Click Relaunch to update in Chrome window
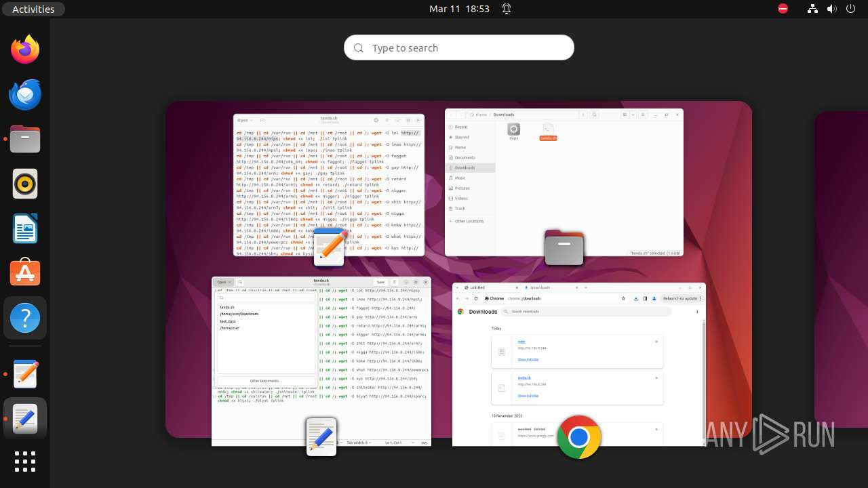 (x=682, y=298)
